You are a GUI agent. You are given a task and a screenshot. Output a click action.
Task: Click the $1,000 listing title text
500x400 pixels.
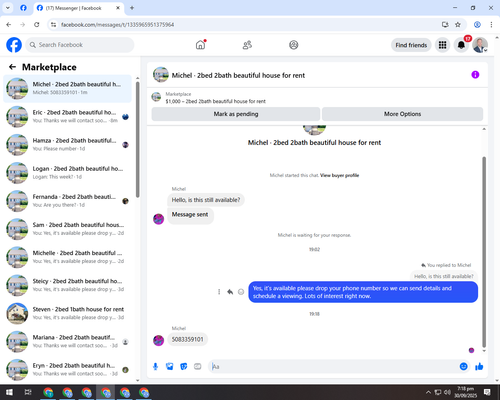click(216, 101)
